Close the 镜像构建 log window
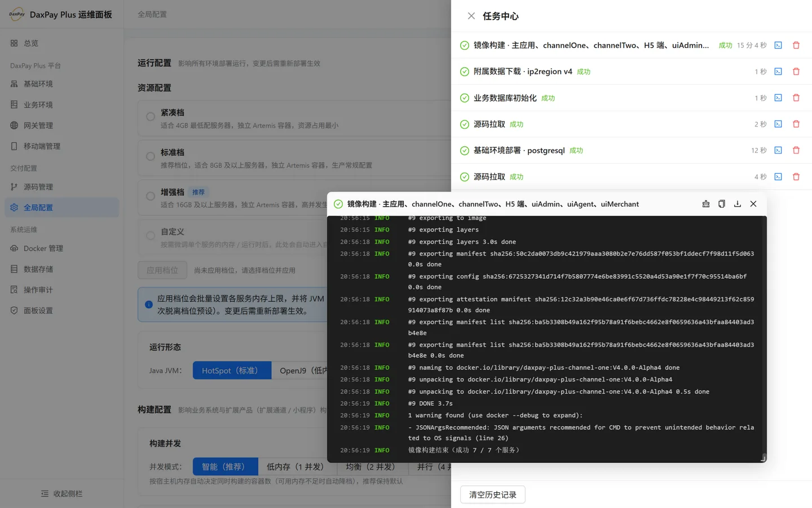The height and width of the screenshot is (508, 812). [x=753, y=204]
